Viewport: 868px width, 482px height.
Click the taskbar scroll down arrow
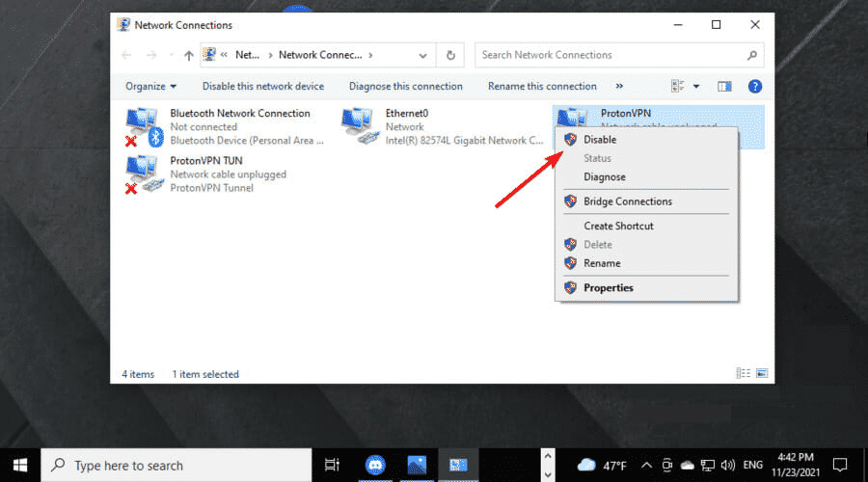(x=548, y=475)
